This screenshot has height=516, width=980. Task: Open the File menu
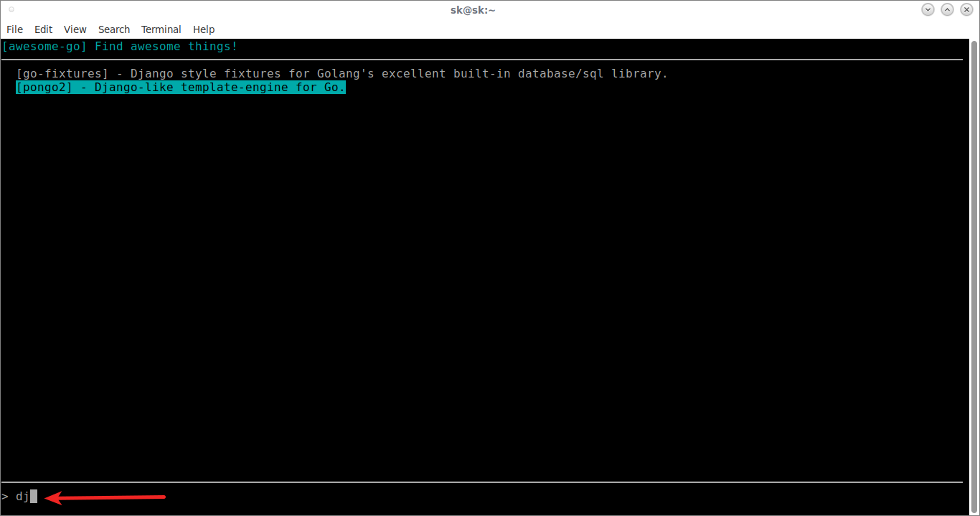point(14,29)
